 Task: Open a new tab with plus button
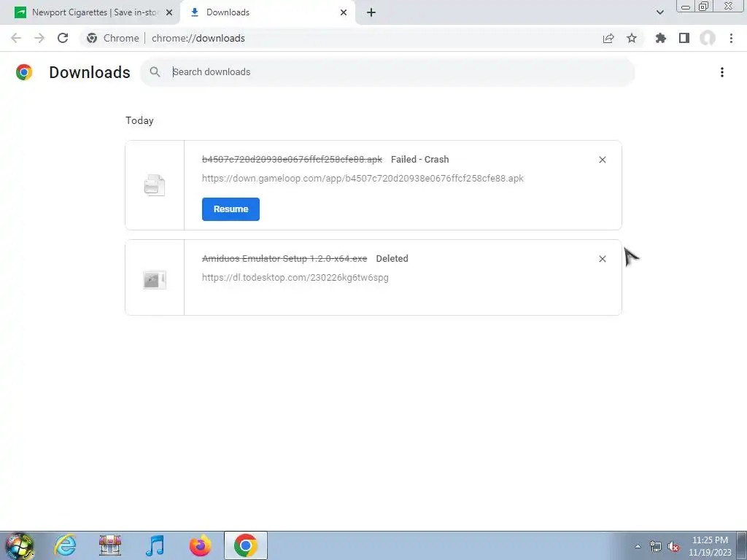pos(371,12)
